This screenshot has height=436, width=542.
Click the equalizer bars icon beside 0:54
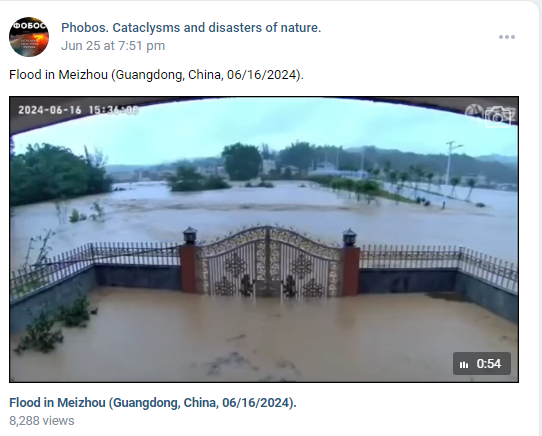tap(464, 364)
